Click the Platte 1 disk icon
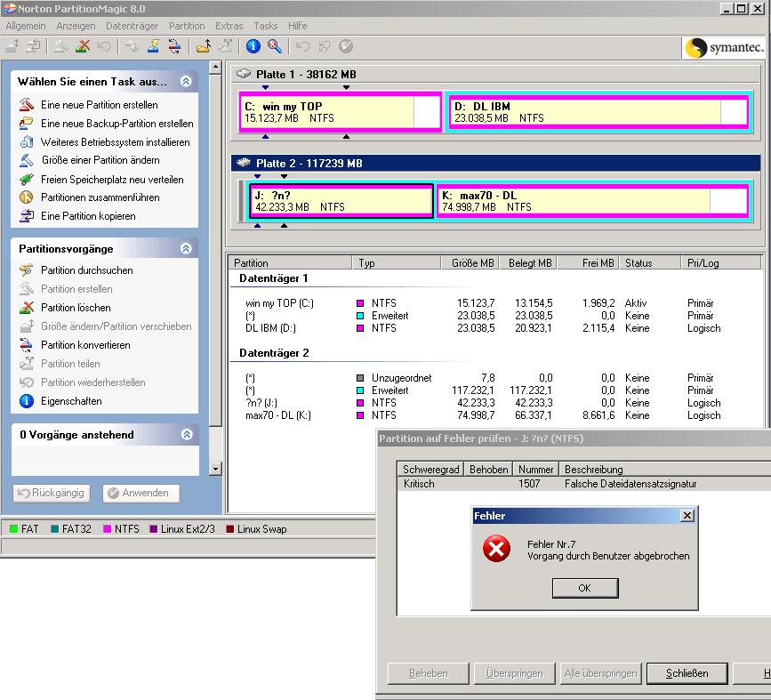771x700 pixels. pyautogui.click(x=244, y=74)
